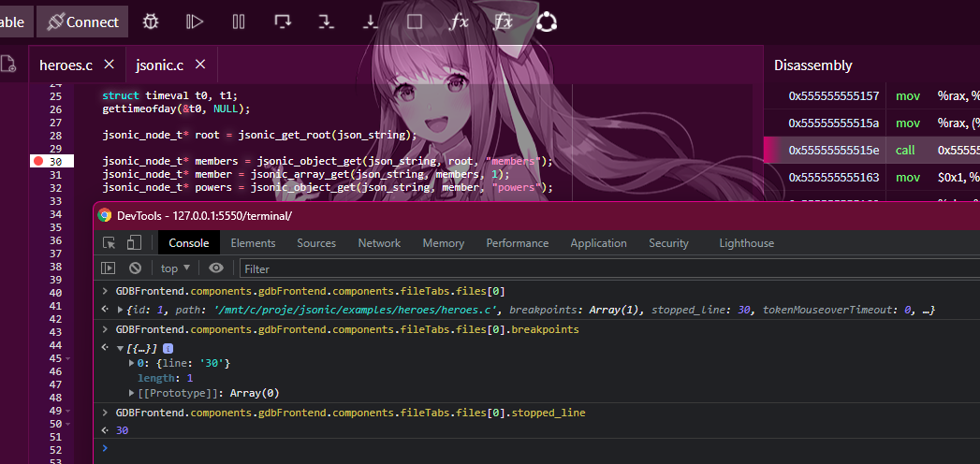Viewport: 980px width, 464px height.
Task: Expand the [[Prototype]] Array(0) entry
Action: click(132, 393)
